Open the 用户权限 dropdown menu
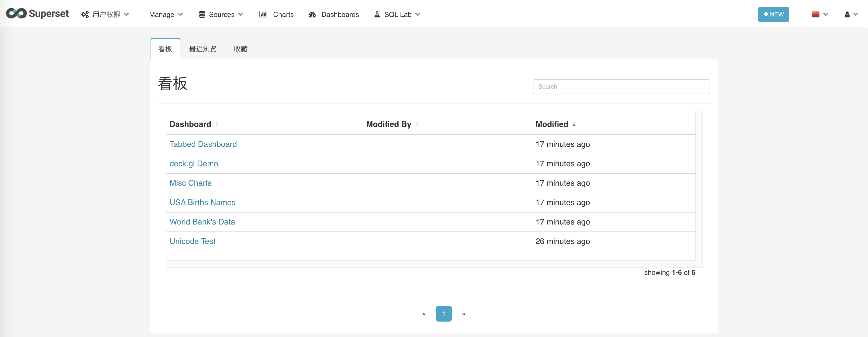 point(106,14)
